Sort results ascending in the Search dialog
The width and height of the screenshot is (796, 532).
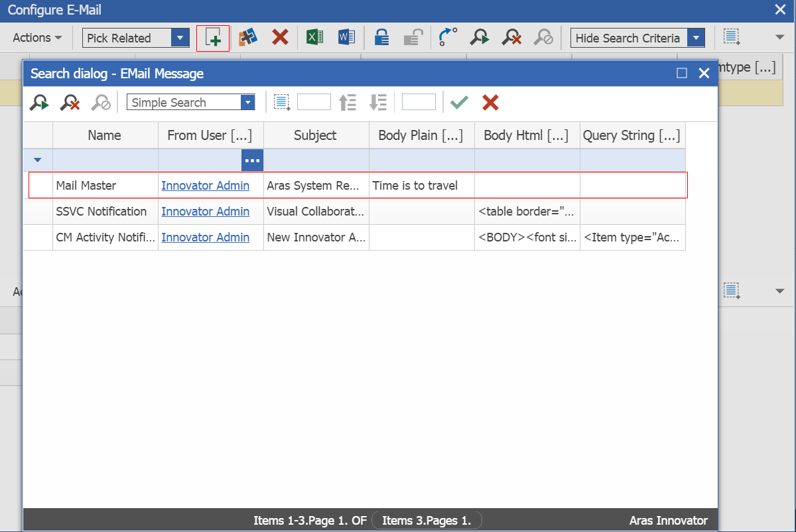tap(348, 101)
